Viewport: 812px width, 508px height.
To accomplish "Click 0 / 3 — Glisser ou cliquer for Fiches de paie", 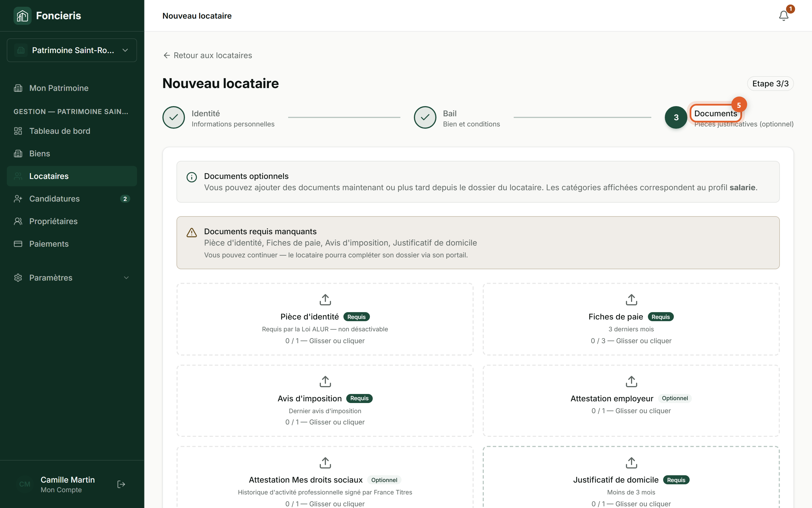I will tap(631, 341).
